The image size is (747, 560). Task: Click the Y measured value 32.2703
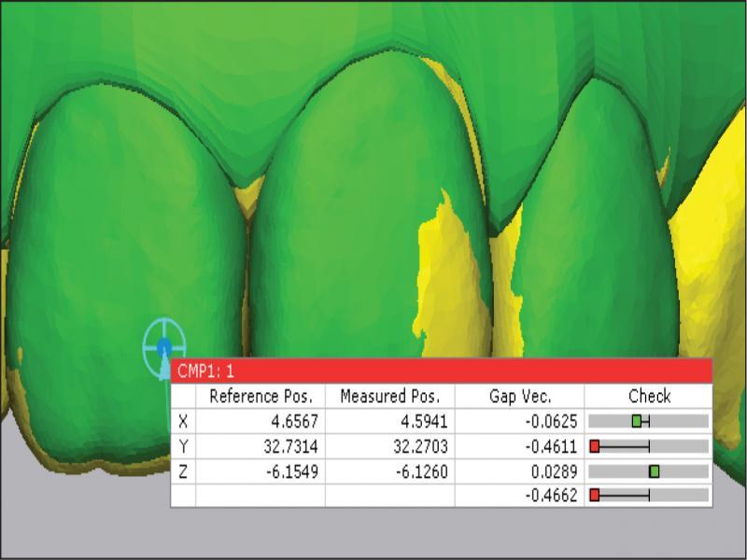tap(422, 446)
